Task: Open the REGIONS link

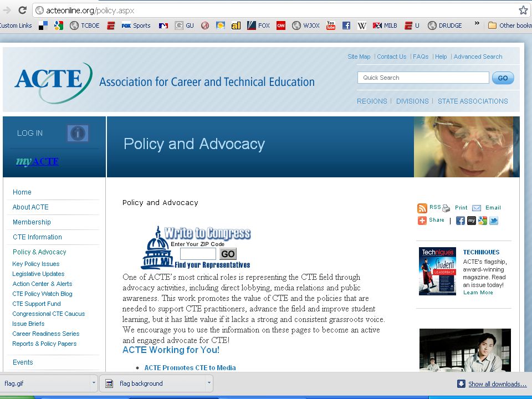Action: (372, 101)
